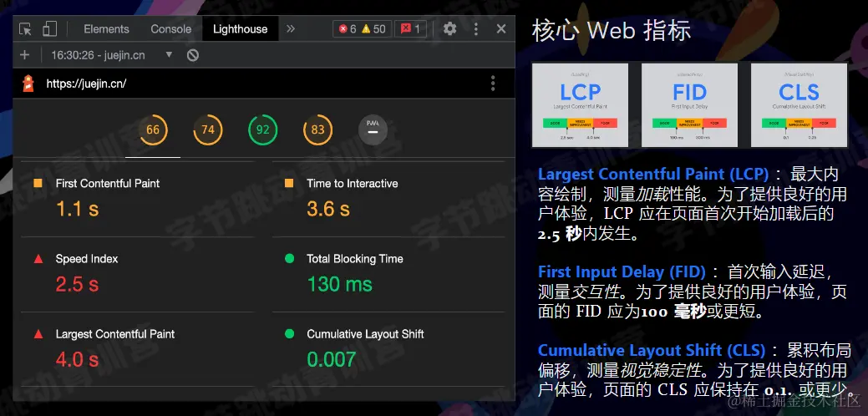
Task: Select the score gauge showing 83
Action: pos(317,130)
